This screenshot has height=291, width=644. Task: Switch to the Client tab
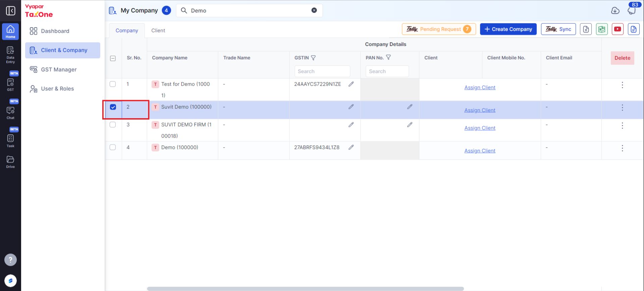click(158, 30)
